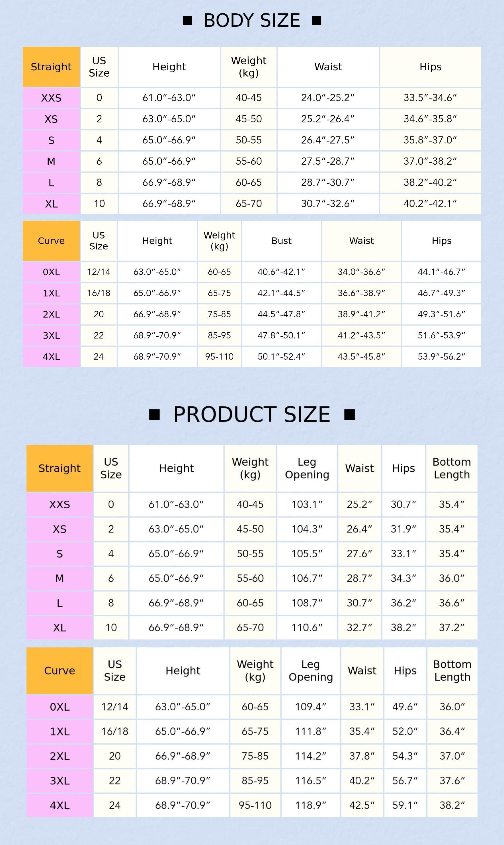Click the black square right of BODY SIZE

(317, 21)
